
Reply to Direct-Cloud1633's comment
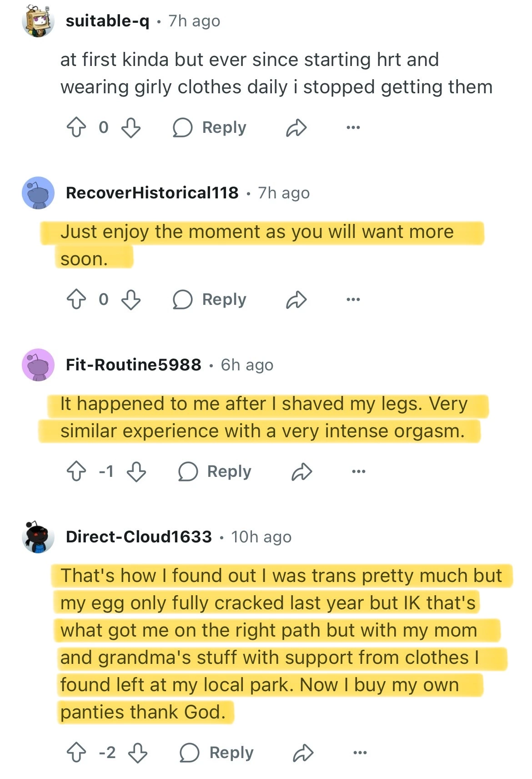217,753
